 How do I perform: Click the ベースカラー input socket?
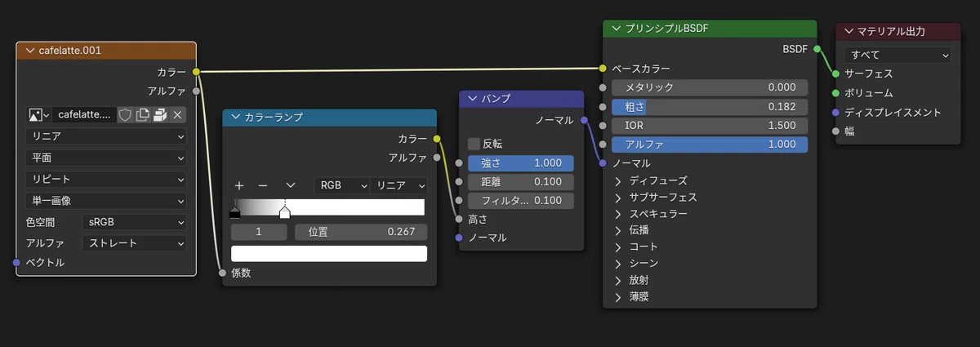click(x=603, y=68)
